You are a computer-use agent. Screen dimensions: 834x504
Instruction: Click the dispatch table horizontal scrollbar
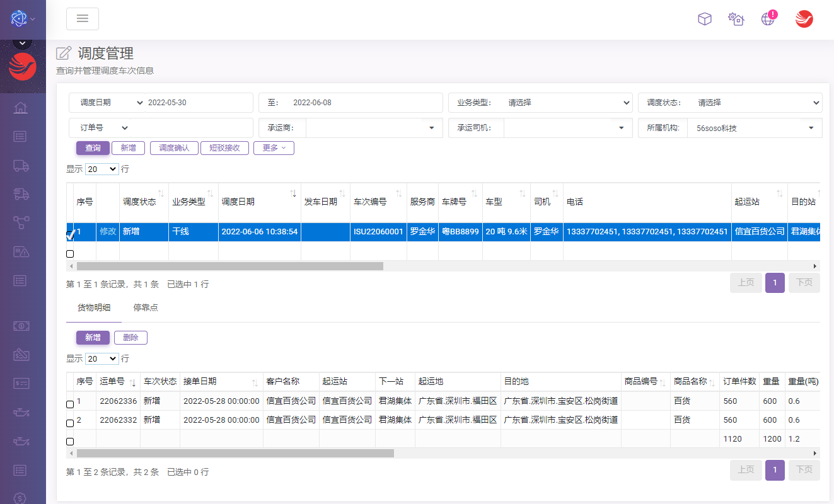click(x=229, y=266)
